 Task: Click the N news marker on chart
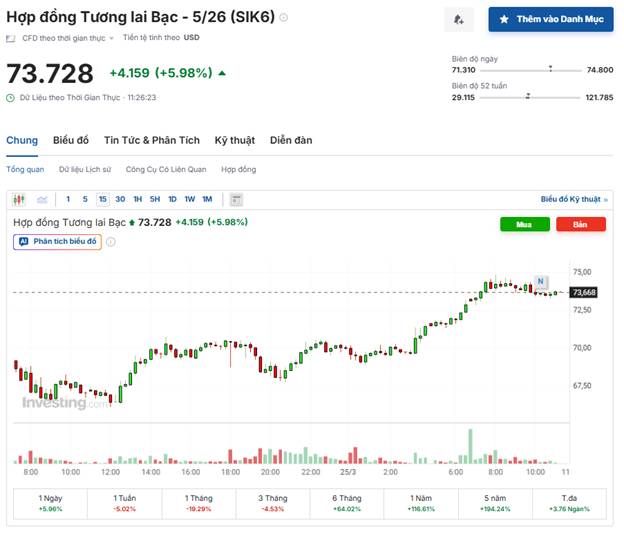[x=541, y=282]
